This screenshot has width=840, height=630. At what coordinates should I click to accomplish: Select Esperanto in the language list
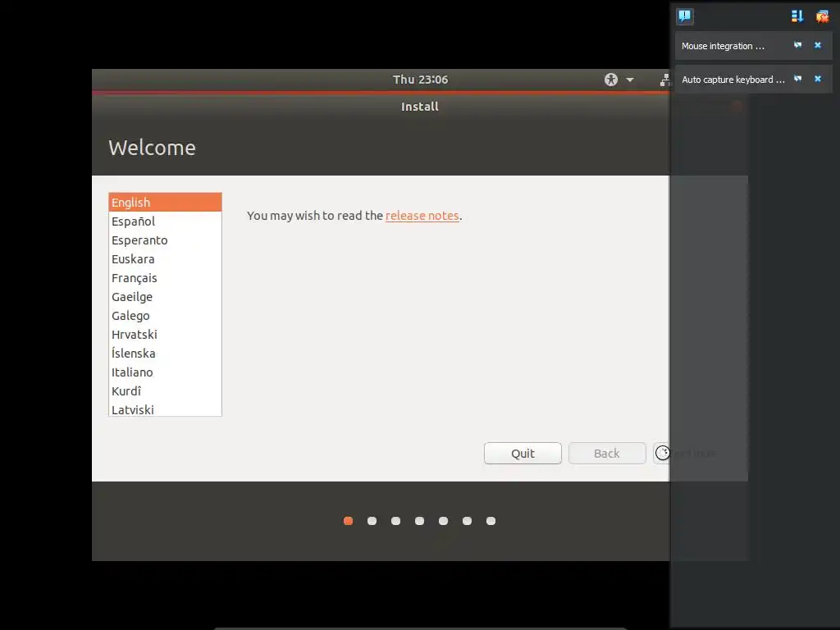pos(165,240)
